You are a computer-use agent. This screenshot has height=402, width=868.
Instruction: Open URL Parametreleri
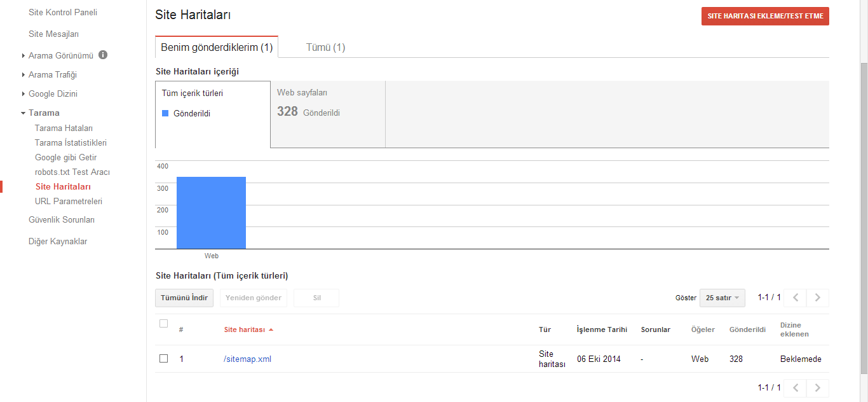pyautogui.click(x=69, y=201)
